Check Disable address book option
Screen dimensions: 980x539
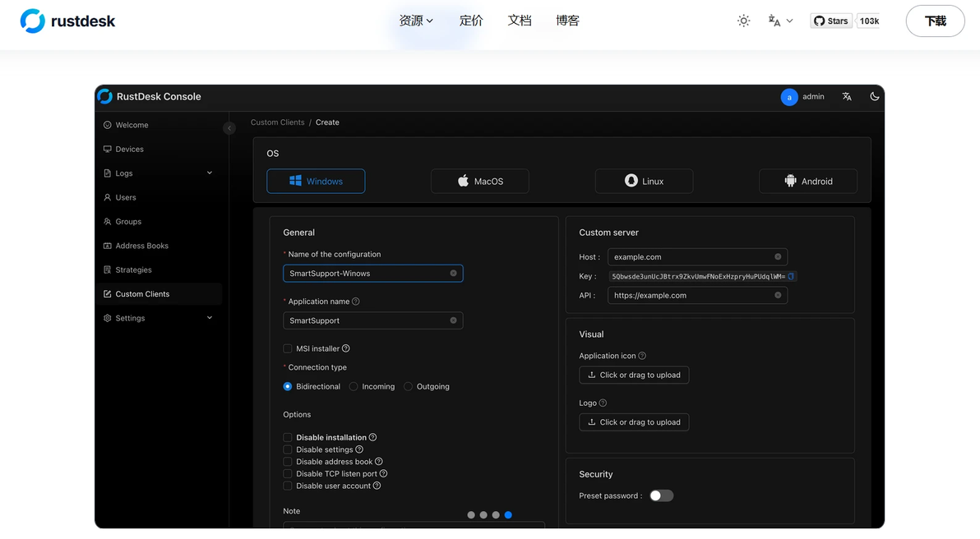click(288, 462)
